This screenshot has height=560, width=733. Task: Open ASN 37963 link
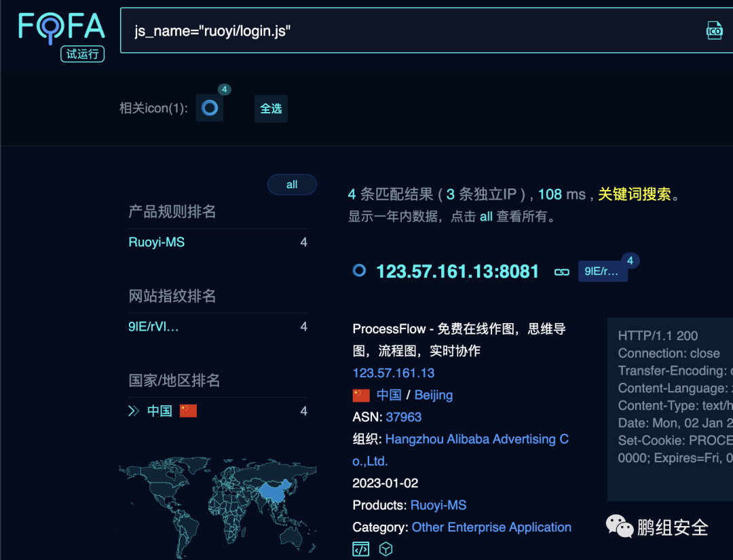coord(403,417)
